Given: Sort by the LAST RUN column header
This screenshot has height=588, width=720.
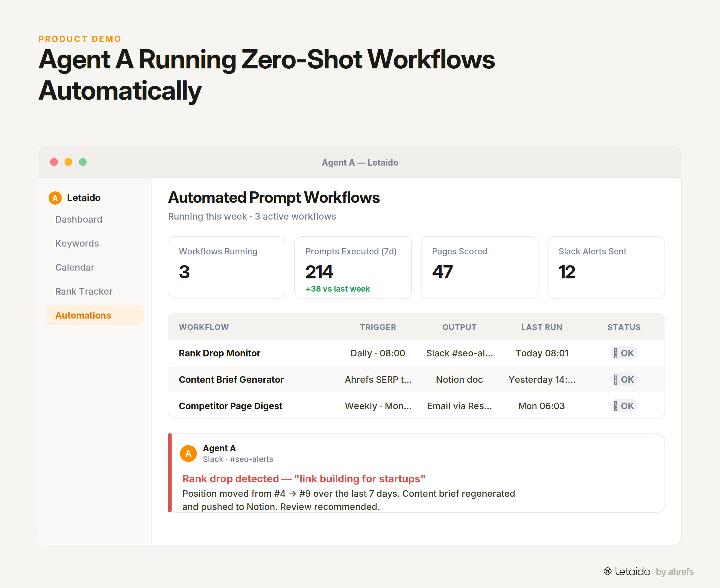Looking at the screenshot, I should (541, 327).
